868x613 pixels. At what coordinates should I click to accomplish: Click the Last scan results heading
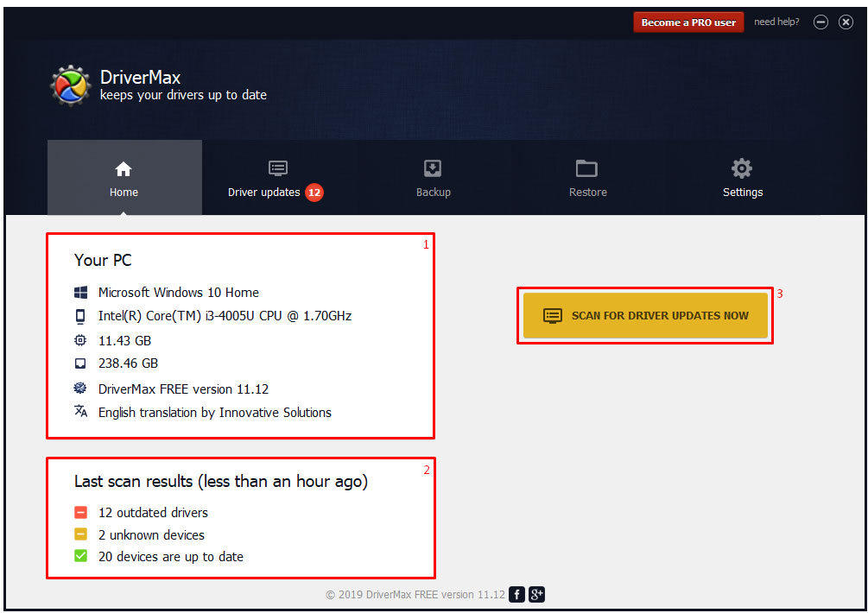click(221, 482)
